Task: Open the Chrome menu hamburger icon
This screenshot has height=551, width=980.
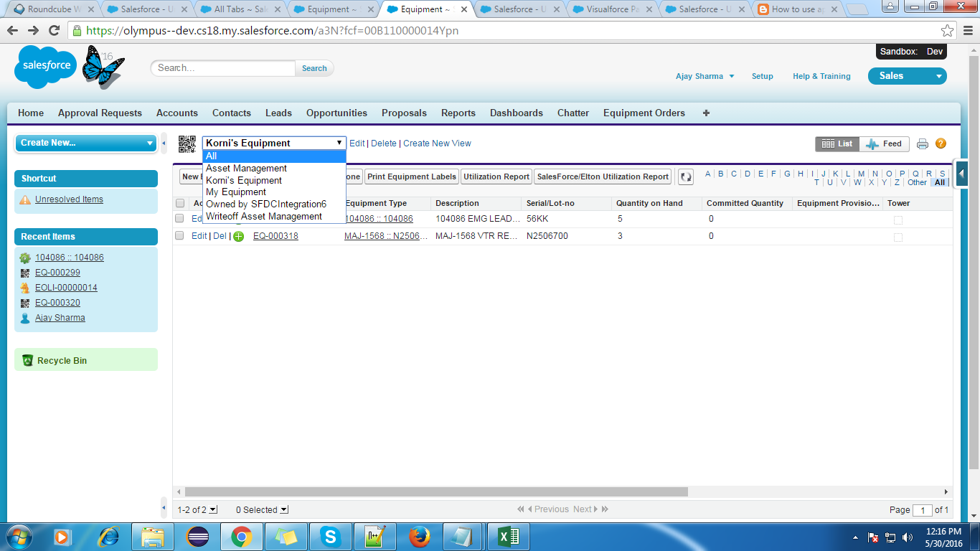Action: [967, 31]
